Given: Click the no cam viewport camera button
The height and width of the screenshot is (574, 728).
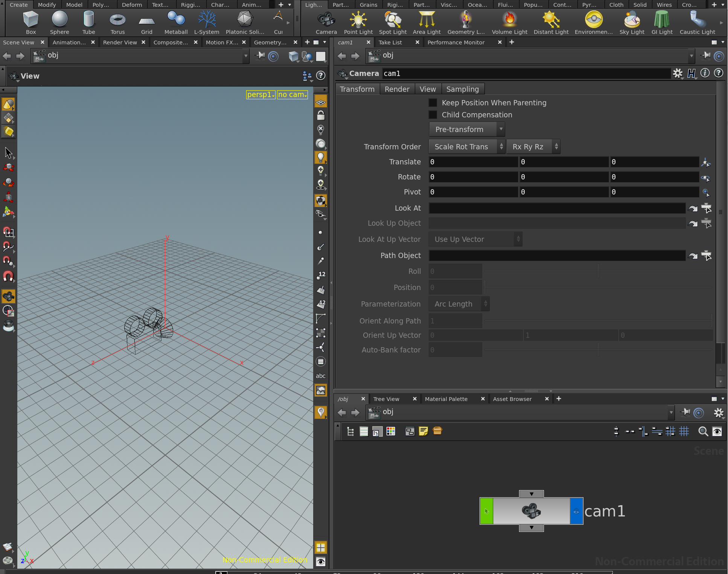Looking at the screenshot, I should tap(292, 95).
